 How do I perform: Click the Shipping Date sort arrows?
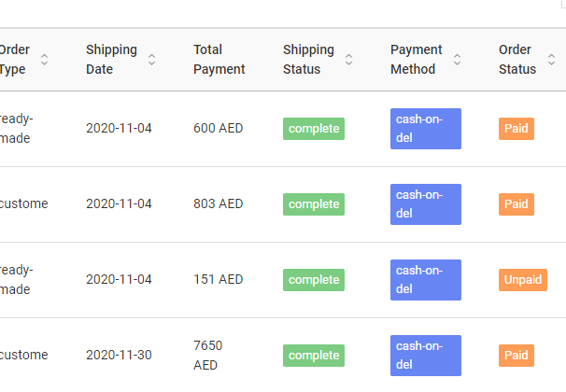(x=151, y=60)
